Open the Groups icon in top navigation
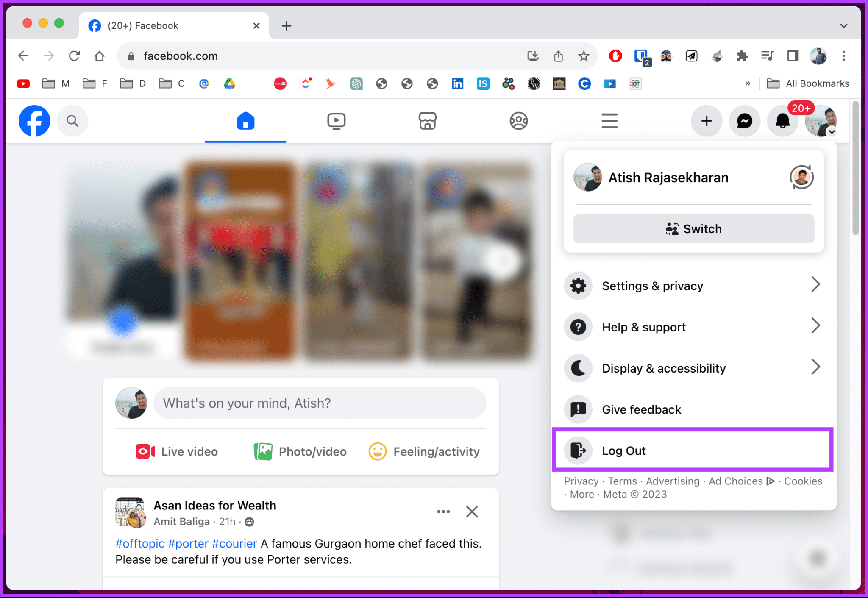Viewport: 868px width, 598px height. 518,121
